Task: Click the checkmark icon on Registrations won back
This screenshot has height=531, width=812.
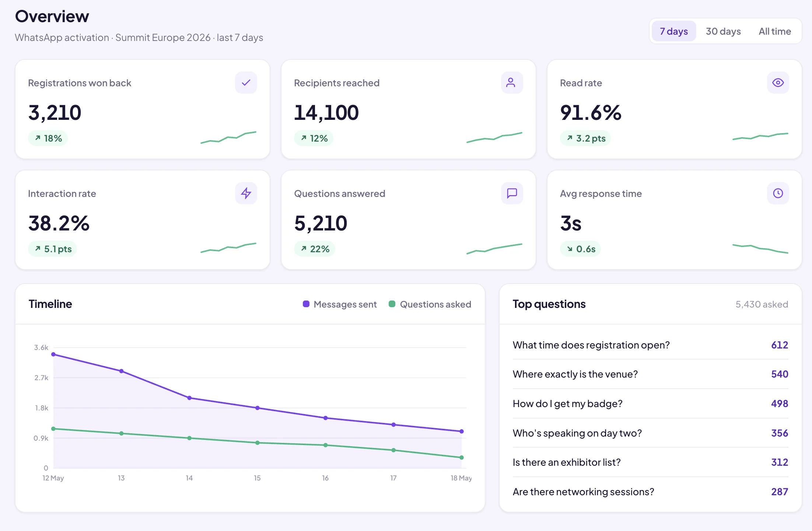Action: click(x=246, y=83)
